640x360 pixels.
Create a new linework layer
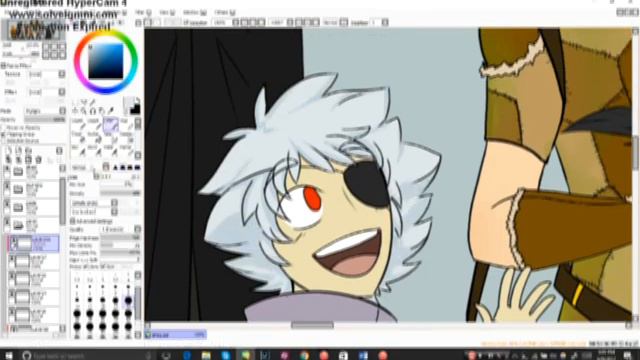[19, 151]
